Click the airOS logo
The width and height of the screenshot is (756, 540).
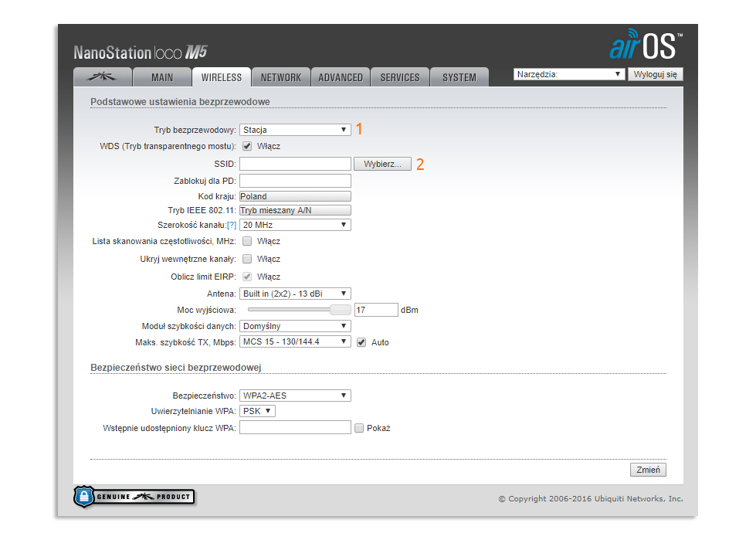646,44
